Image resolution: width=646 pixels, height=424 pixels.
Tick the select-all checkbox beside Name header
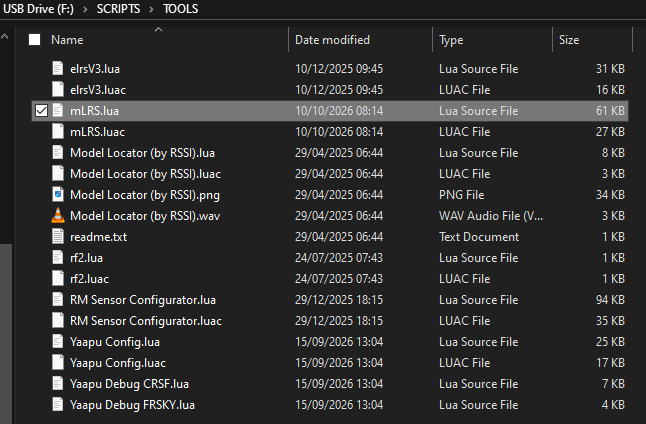point(35,40)
